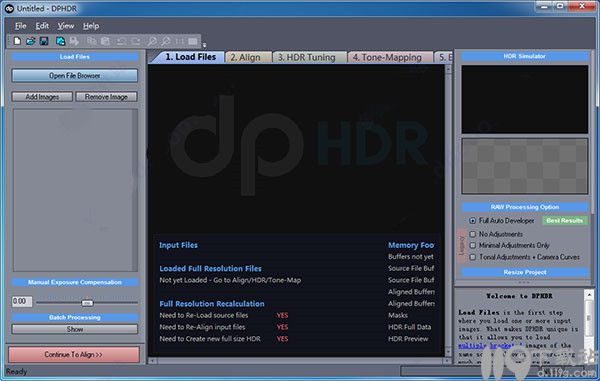Click the empty image list box

coord(75,190)
